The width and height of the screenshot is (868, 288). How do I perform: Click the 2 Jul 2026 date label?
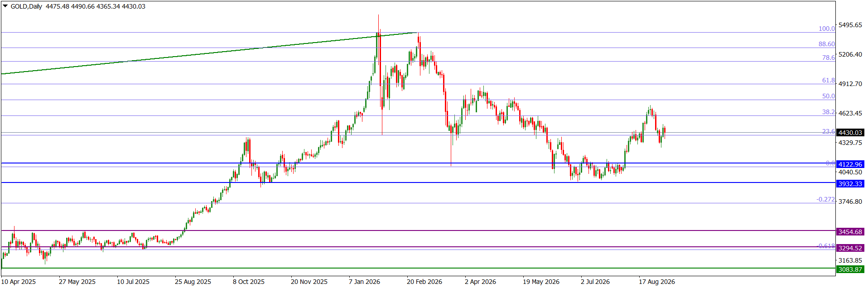pos(595,282)
